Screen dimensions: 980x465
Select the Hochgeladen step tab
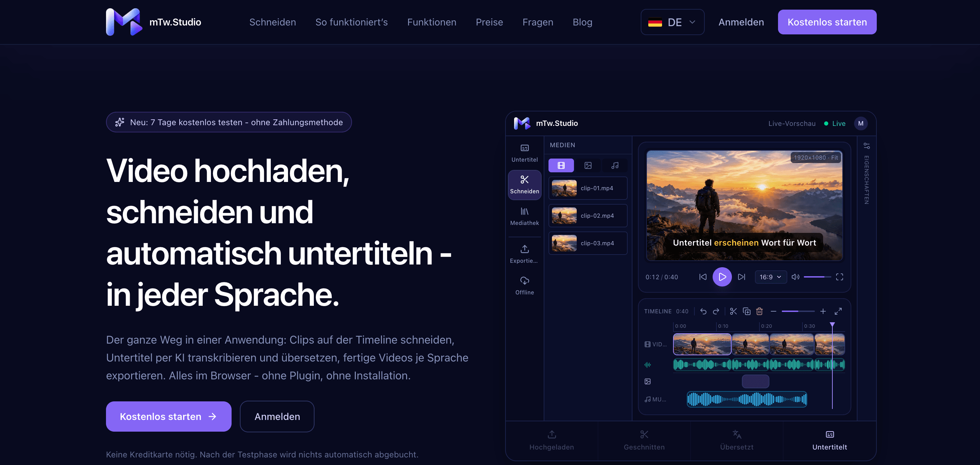[x=552, y=441]
